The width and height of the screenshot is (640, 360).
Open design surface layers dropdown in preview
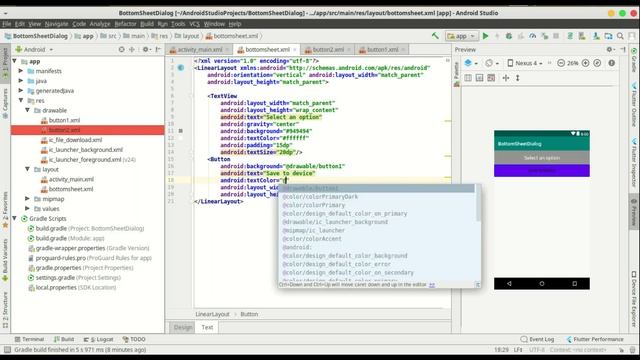pyautogui.click(x=471, y=63)
